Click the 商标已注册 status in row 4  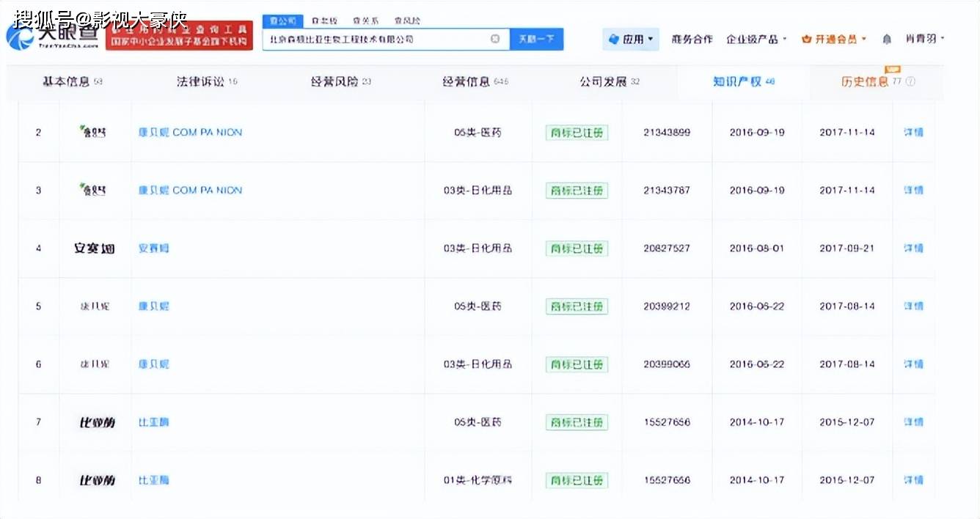pos(577,249)
